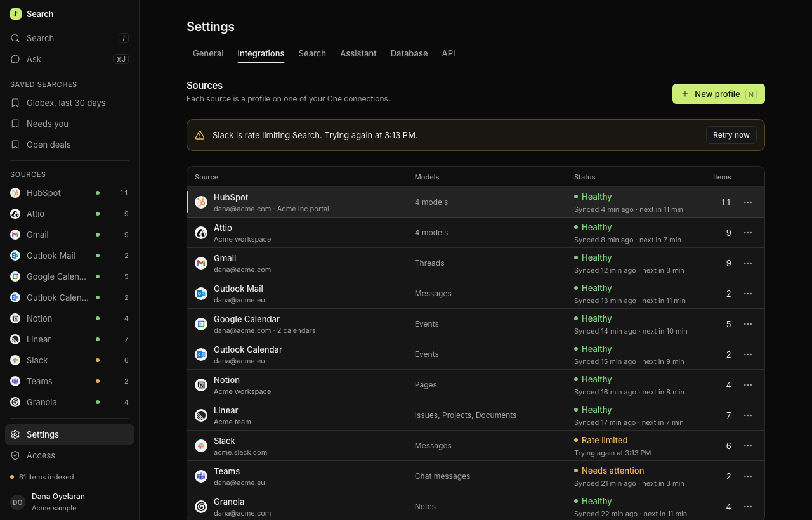This screenshot has height=520, width=812.
Task: Click the rate limit warning triangle icon
Action: [200, 135]
